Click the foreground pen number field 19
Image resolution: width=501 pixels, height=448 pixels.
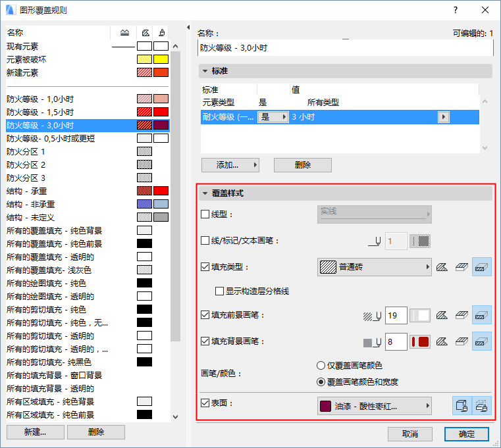[396, 316]
